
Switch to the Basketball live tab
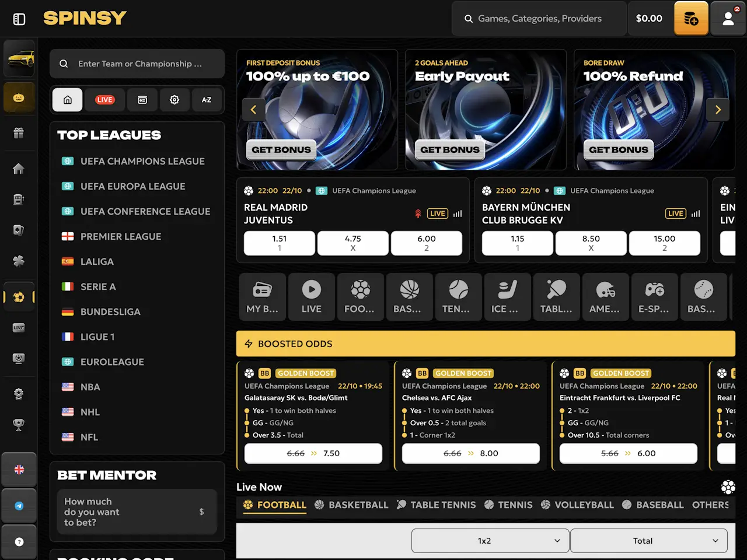pos(351,505)
